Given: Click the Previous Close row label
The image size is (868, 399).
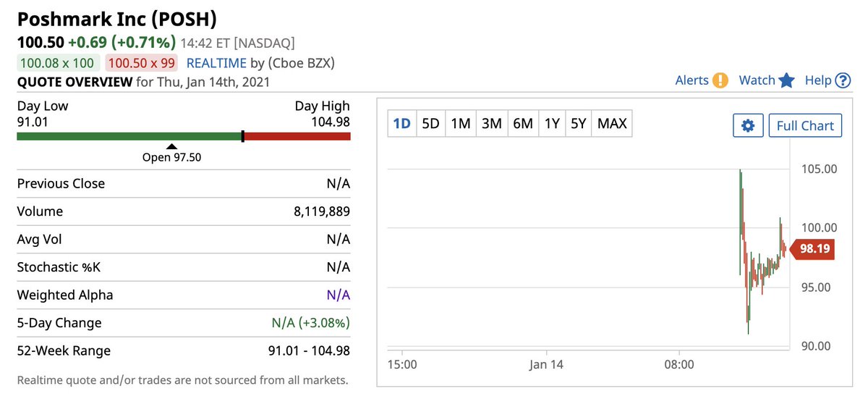Looking at the screenshot, I should pos(61,184).
